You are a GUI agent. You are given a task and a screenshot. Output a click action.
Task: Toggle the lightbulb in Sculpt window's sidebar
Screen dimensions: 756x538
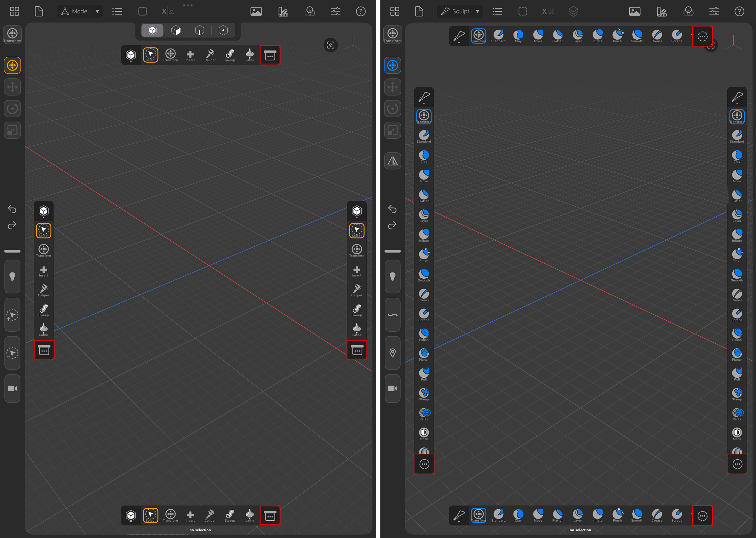pos(392,276)
